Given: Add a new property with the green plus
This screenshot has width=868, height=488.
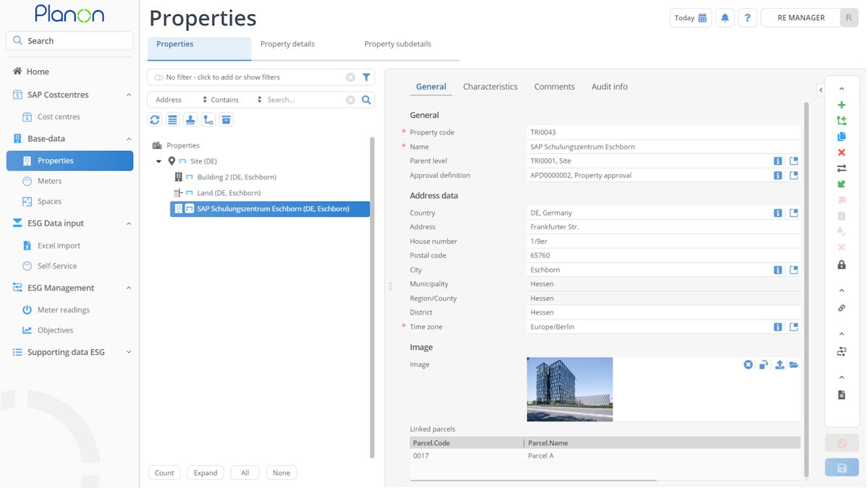Looking at the screenshot, I should click(x=841, y=105).
